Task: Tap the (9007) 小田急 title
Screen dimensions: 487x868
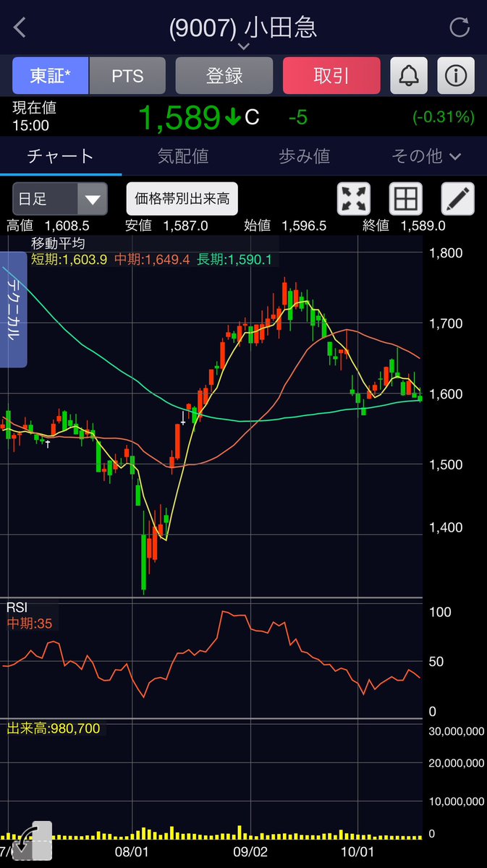Action: [243, 27]
